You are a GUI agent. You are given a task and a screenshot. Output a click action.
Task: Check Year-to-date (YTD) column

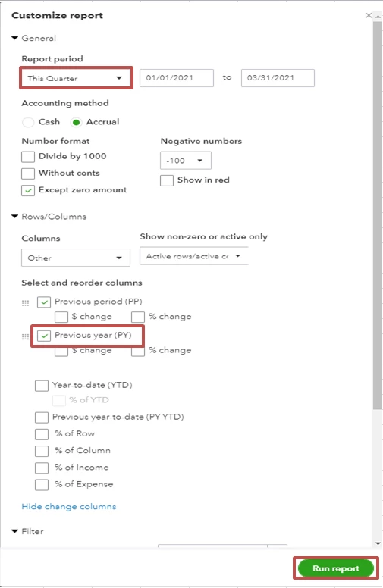(42, 386)
